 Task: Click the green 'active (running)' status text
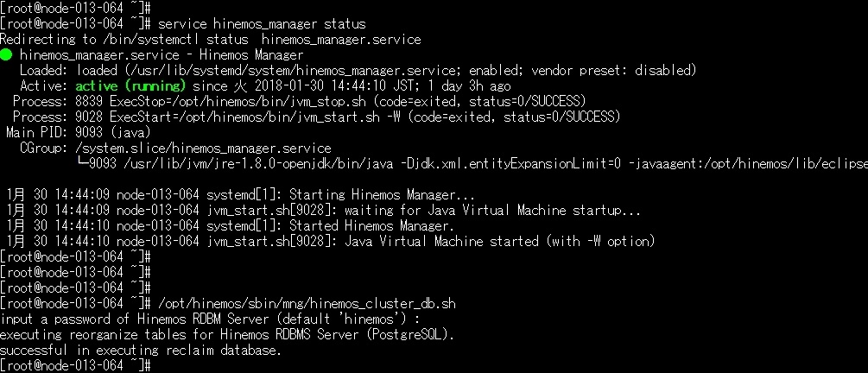(x=130, y=85)
